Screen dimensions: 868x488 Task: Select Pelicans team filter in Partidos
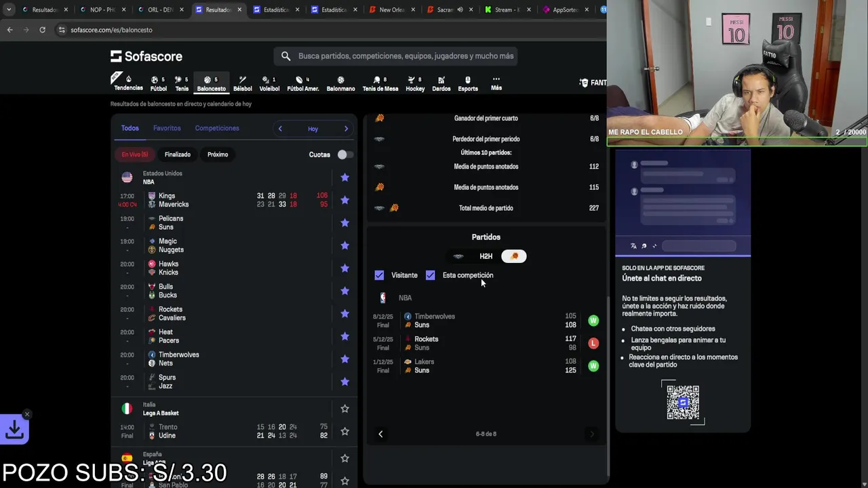458,256
